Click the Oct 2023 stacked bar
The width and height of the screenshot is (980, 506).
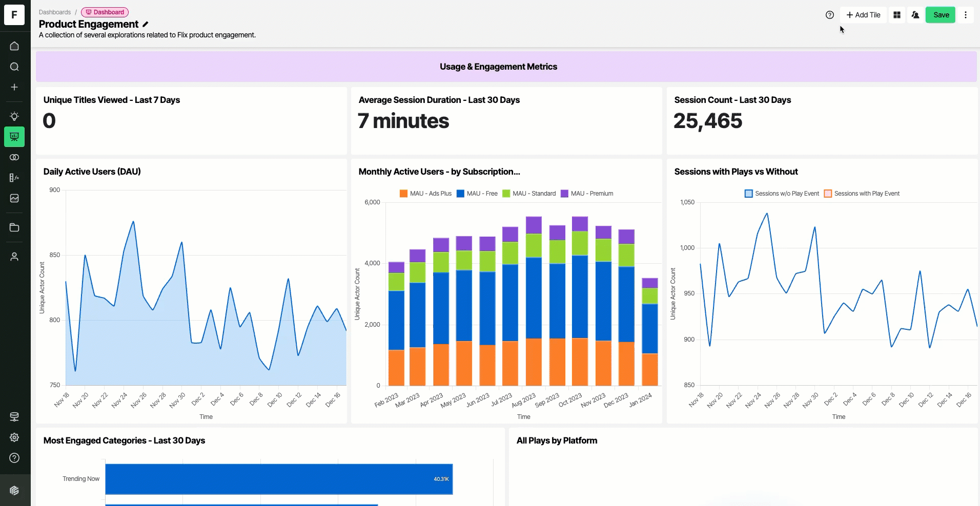coord(580,301)
